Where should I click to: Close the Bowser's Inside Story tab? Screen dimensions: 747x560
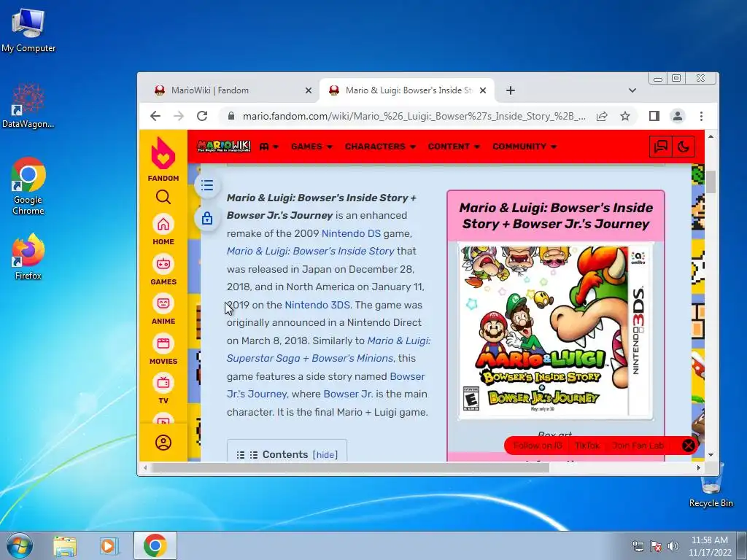pos(483,90)
